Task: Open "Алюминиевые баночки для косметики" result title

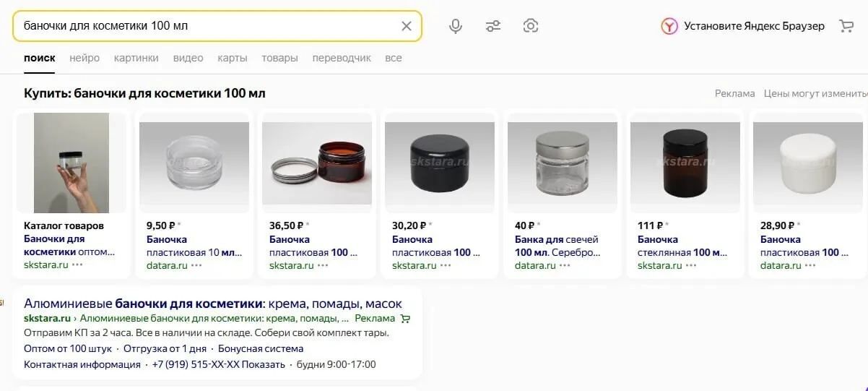Action: [213, 304]
